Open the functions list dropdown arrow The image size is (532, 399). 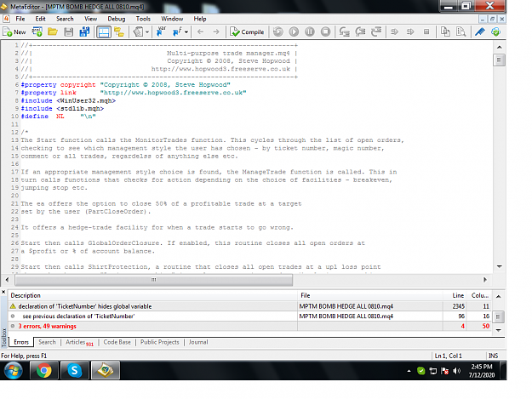click(186, 32)
